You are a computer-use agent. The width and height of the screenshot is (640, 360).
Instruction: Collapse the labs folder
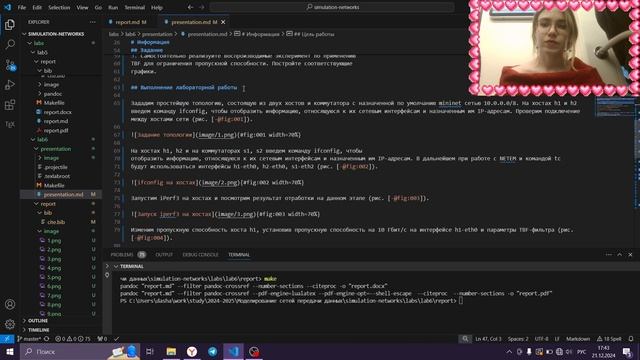[x=39, y=43]
